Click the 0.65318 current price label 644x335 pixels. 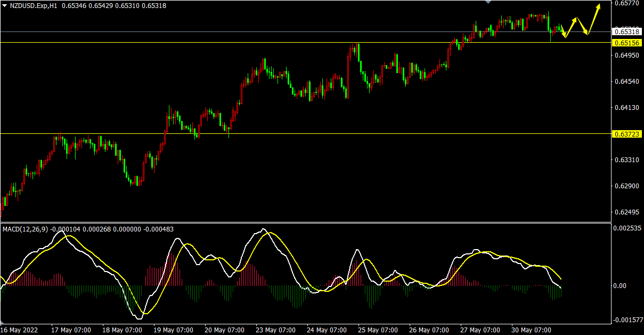click(x=626, y=32)
